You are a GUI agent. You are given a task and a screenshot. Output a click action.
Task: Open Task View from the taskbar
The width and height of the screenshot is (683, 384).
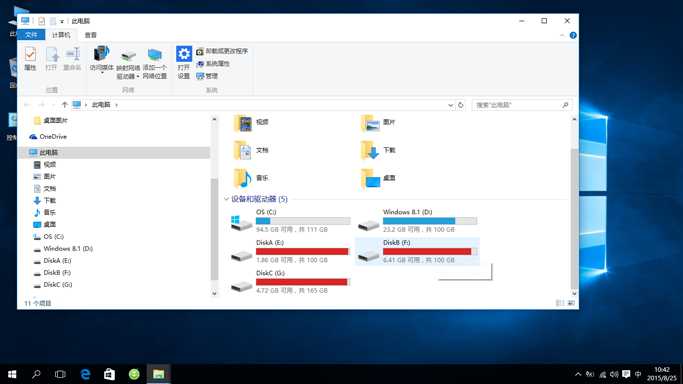(60, 374)
